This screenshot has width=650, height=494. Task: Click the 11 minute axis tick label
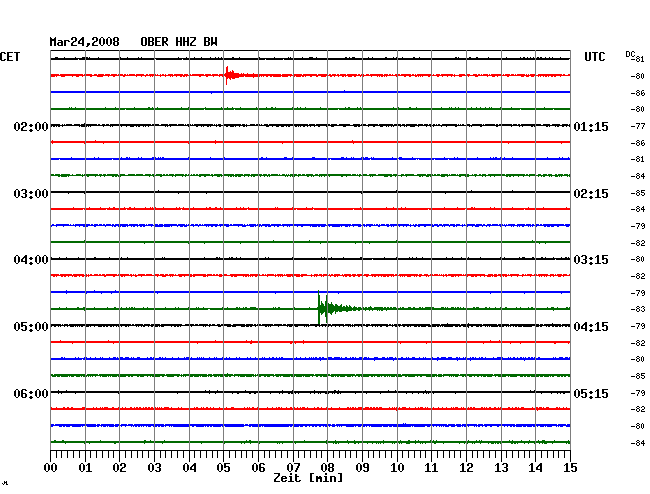coord(432,467)
